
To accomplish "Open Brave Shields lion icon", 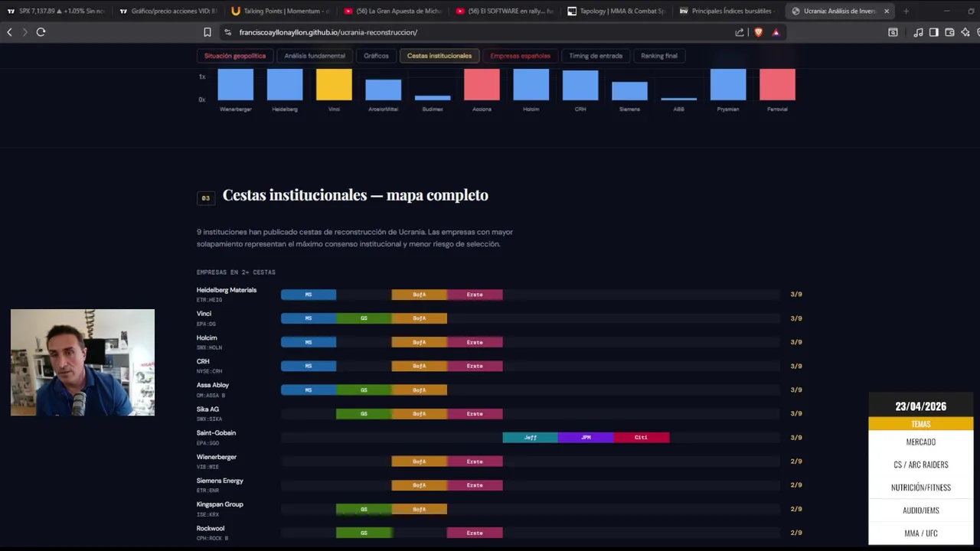I will (x=759, y=32).
